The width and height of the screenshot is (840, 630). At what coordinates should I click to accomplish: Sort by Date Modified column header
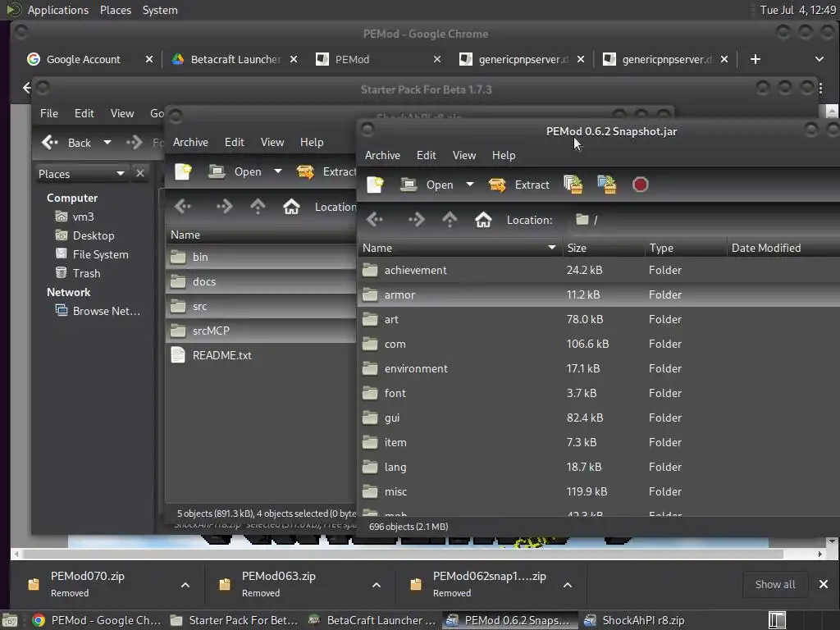783,248
